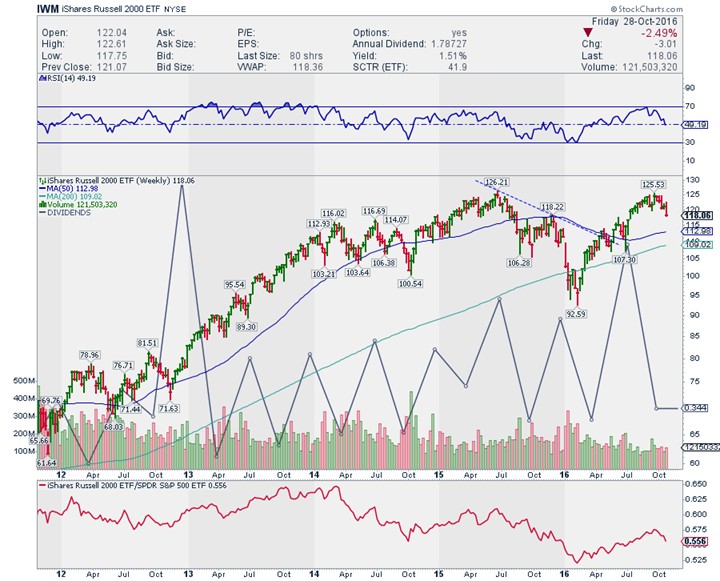The image size is (720, 581).
Task: Click the Annual Dividend 1.78727 value
Action: tap(449, 44)
